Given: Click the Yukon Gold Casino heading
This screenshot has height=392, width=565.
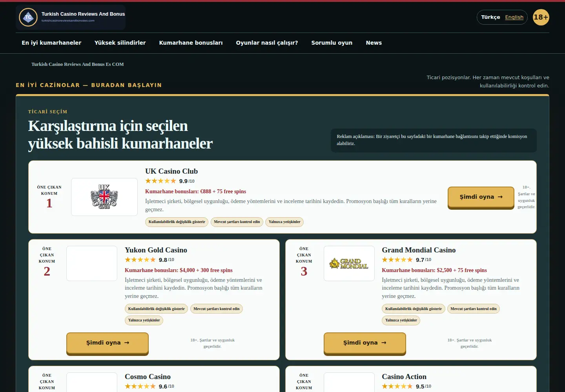Looking at the screenshot, I should pyautogui.click(x=156, y=250).
